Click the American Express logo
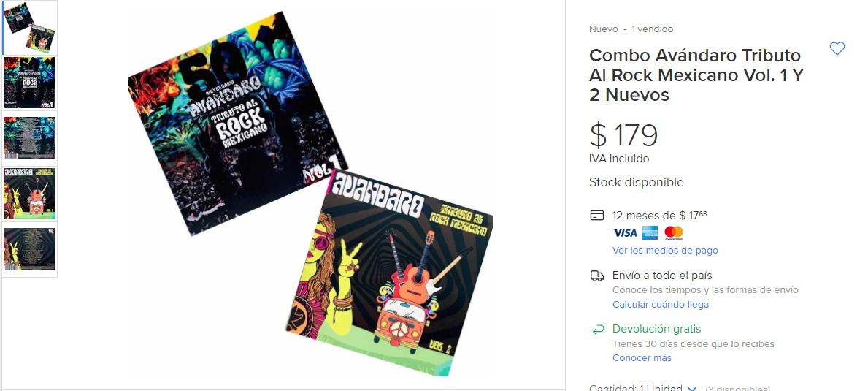This screenshot has width=868, height=391. (x=650, y=232)
